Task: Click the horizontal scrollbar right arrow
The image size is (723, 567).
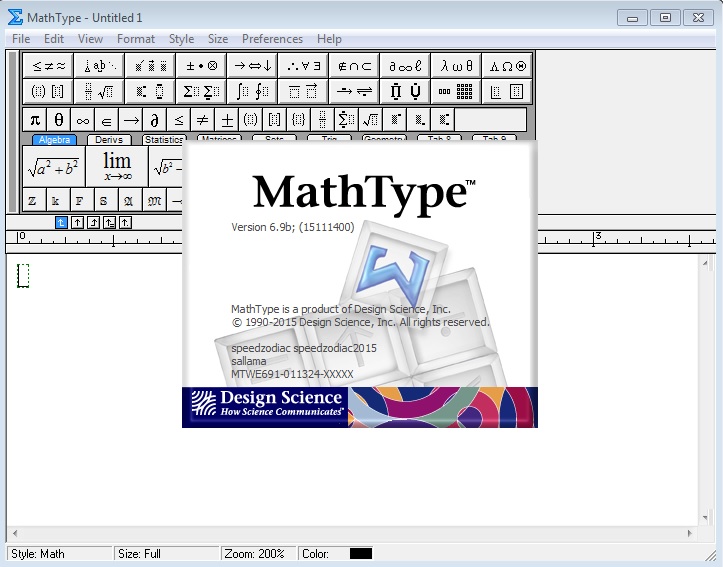Action: [x=690, y=533]
